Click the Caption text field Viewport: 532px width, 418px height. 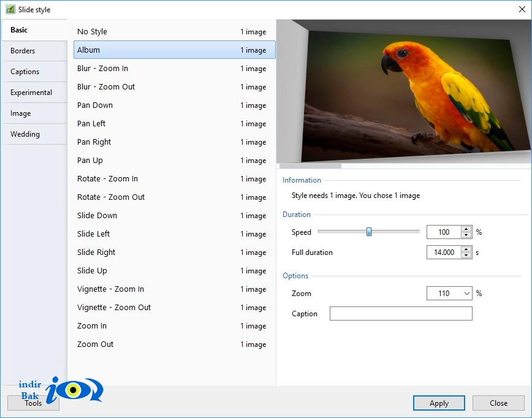click(x=401, y=314)
